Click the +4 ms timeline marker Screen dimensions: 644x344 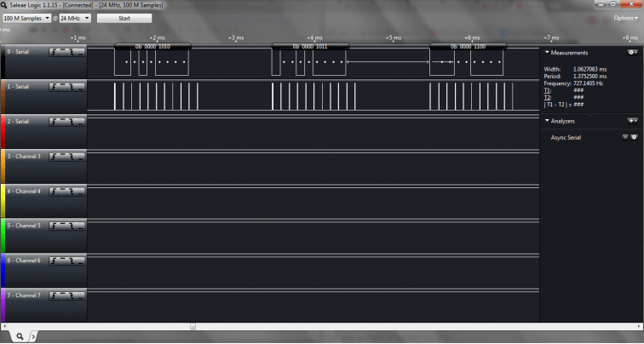(314, 37)
